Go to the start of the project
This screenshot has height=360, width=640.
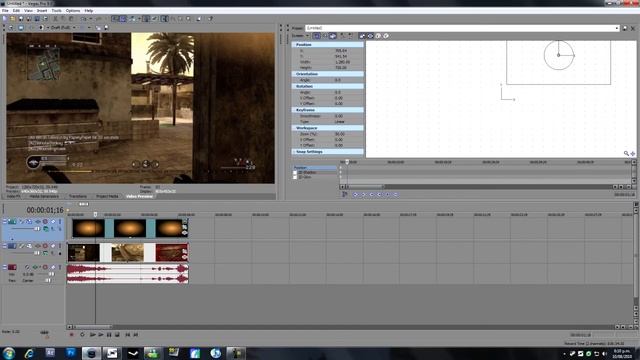tap(127, 335)
